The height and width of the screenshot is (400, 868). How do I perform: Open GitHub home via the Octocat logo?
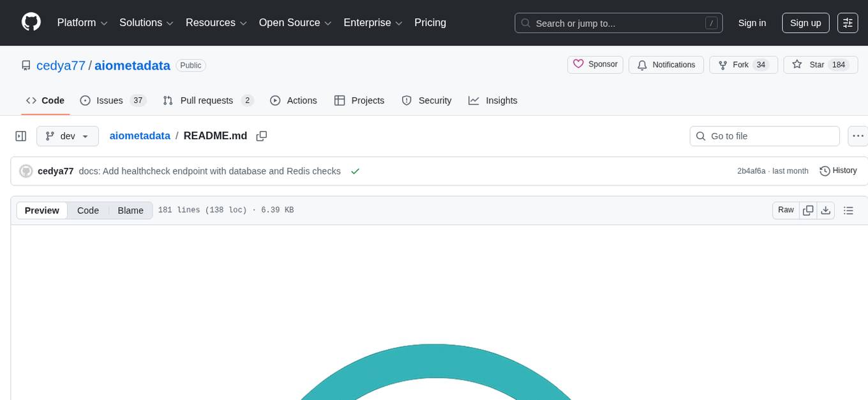click(x=31, y=22)
